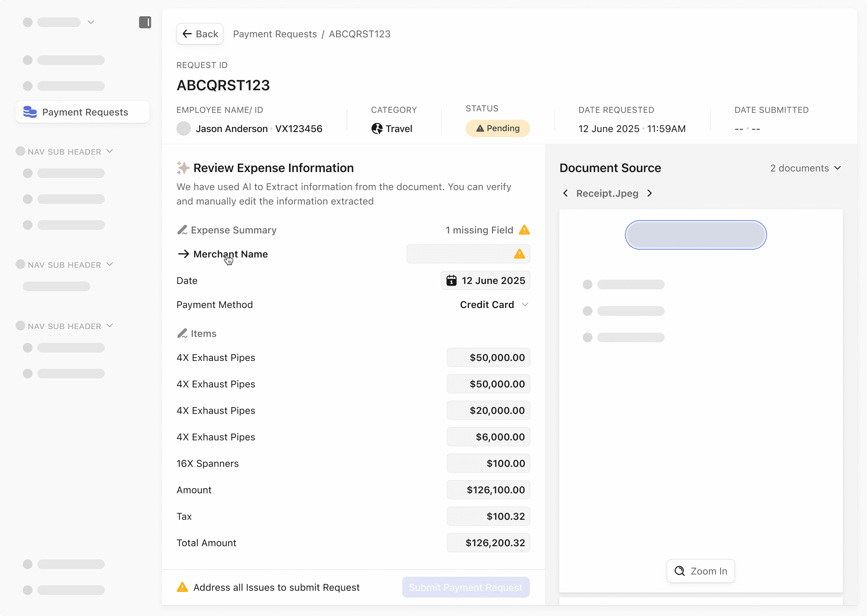The height and width of the screenshot is (616, 867).
Task: Collapse the first NAV SUB HEADER section
Action: [x=110, y=151]
